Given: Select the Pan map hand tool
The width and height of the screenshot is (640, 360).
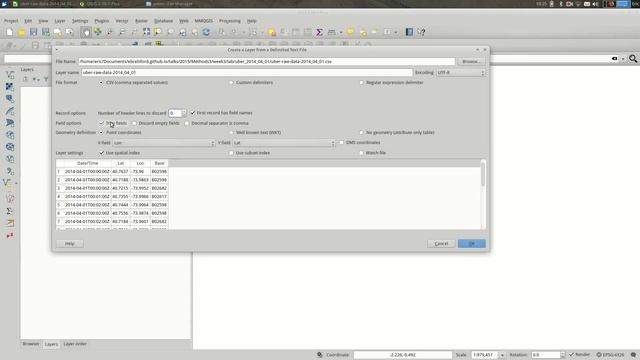Looking at the screenshot, I should [x=86, y=32].
